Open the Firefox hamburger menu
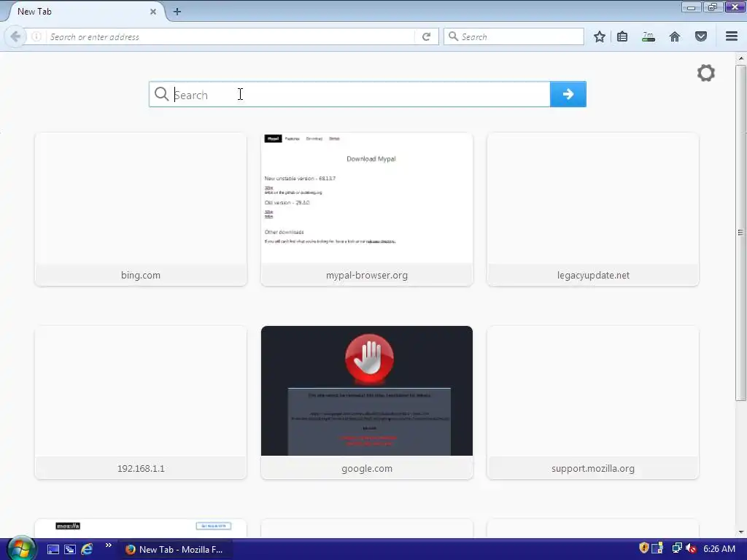The image size is (747, 560). (x=732, y=36)
